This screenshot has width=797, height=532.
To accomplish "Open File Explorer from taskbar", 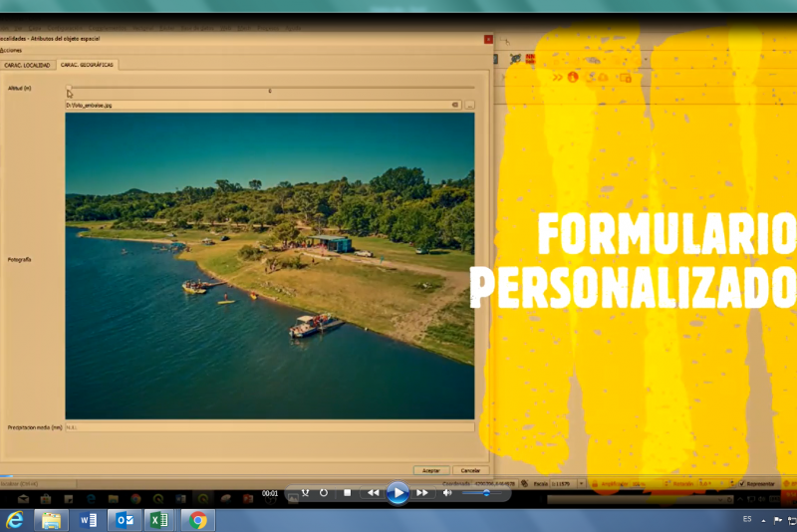I will coord(52,520).
